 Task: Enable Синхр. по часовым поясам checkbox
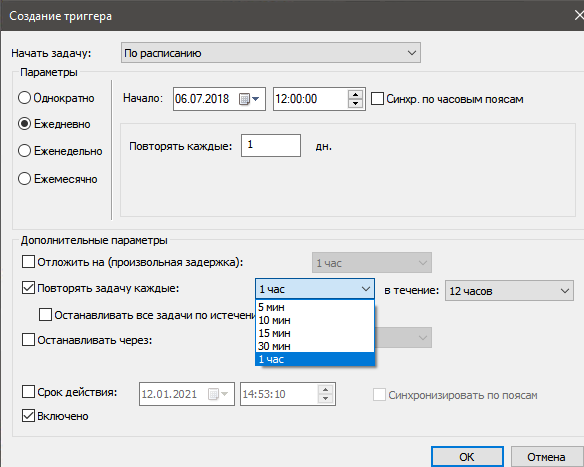tap(377, 99)
